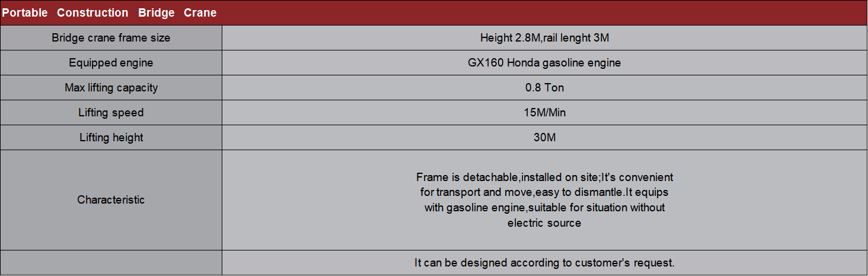This screenshot has width=868, height=276.
Task: Click the word "Portable" in the header
Action: 25,13
